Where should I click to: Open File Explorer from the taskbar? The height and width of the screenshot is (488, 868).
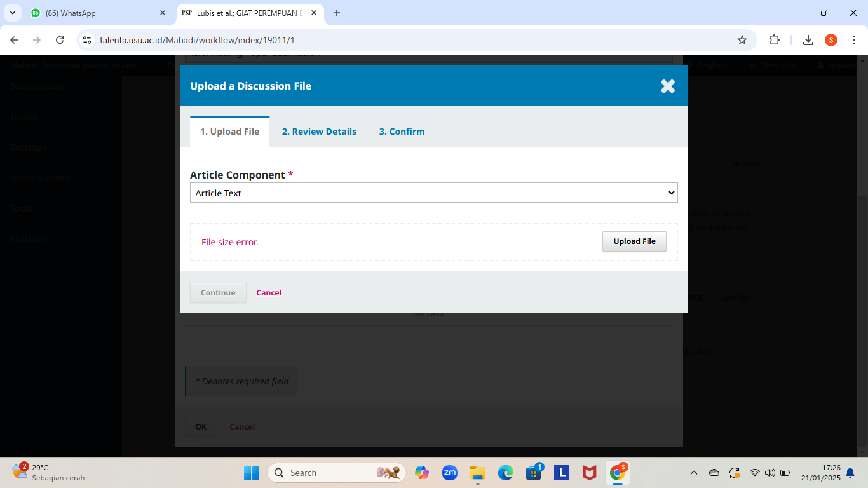478,473
